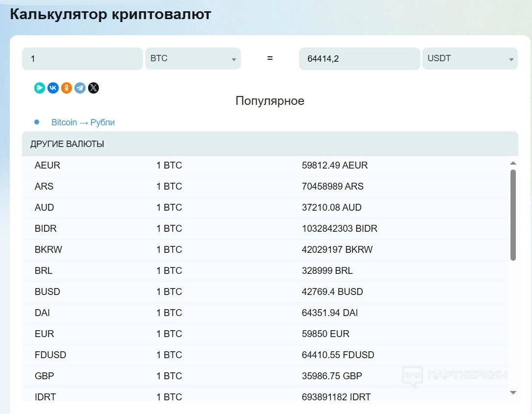This screenshot has height=414, width=532.
Task: Click the scroll up arrow of currency list
Action: 513,163
